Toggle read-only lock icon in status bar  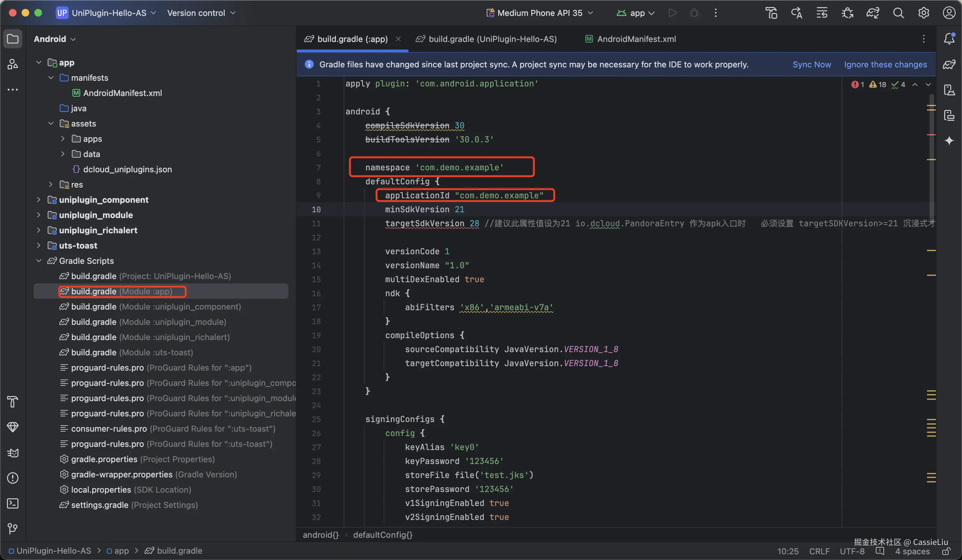946,552
